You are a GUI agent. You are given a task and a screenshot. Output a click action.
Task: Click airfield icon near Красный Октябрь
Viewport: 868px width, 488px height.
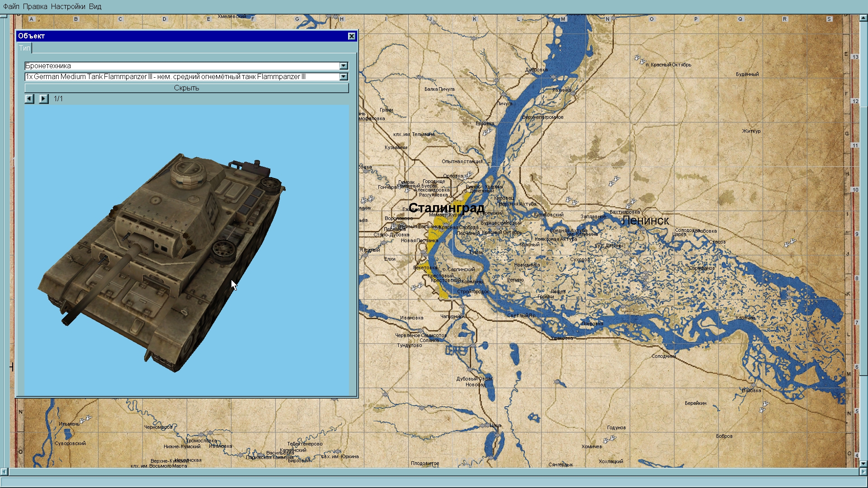pyautogui.click(x=639, y=59)
